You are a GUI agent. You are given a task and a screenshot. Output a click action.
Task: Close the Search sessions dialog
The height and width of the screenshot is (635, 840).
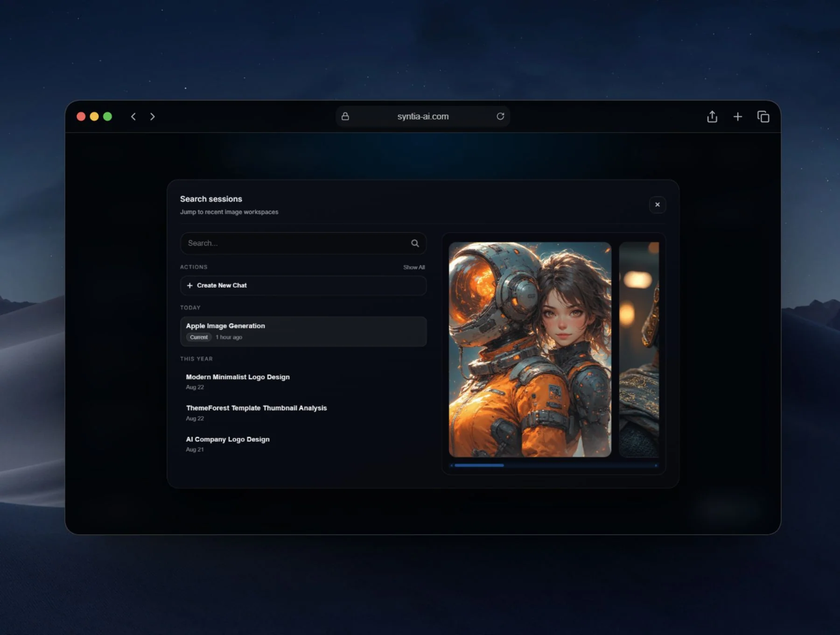658,205
